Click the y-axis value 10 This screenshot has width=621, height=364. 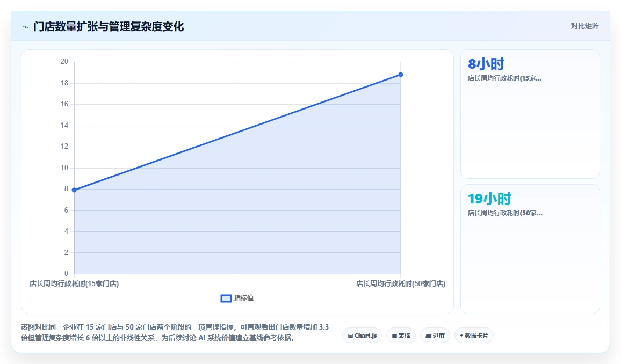coord(64,168)
